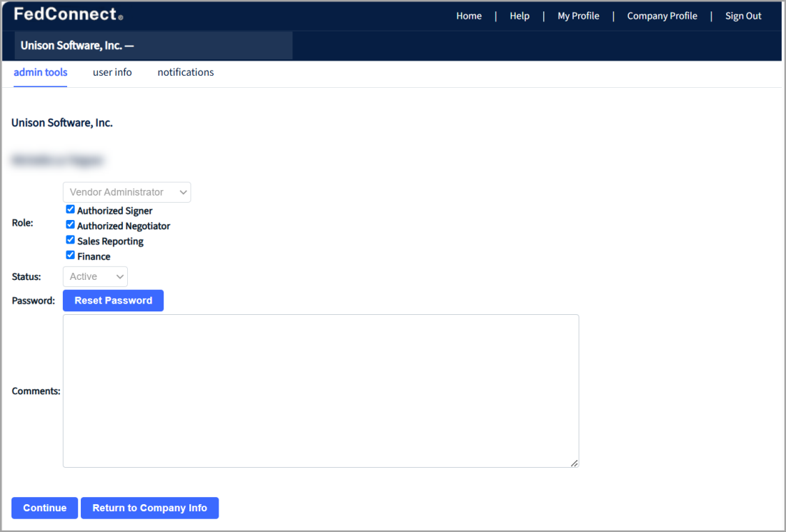Viewport: 786px width, 532px height.
Task: Click the Authorized Signer label text
Action: coord(115,211)
